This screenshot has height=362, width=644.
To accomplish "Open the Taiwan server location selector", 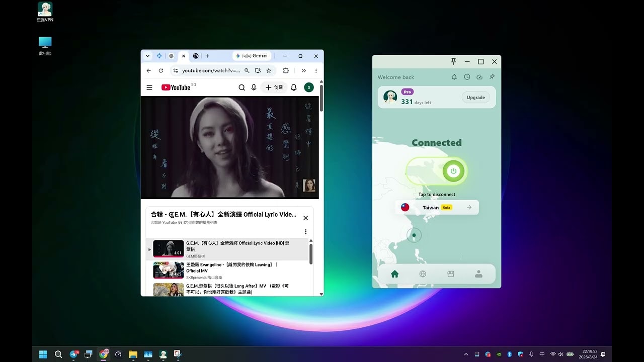I will click(x=437, y=207).
